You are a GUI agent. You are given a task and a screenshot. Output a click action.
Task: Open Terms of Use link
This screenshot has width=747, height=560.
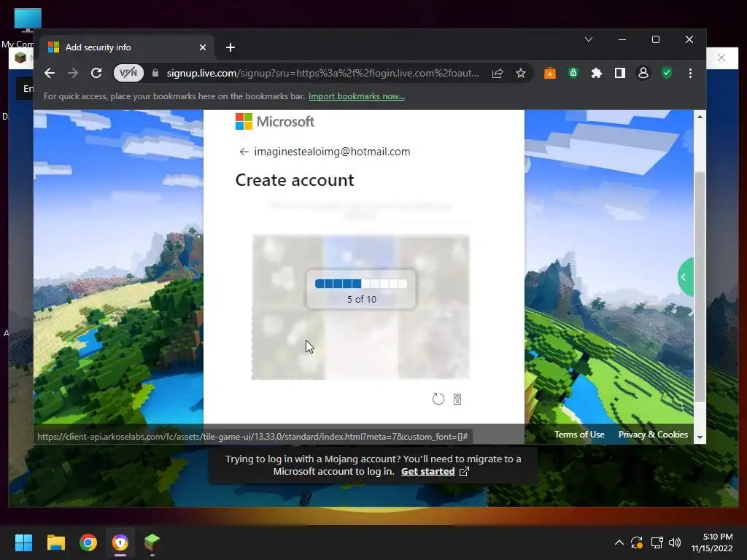point(579,435)
